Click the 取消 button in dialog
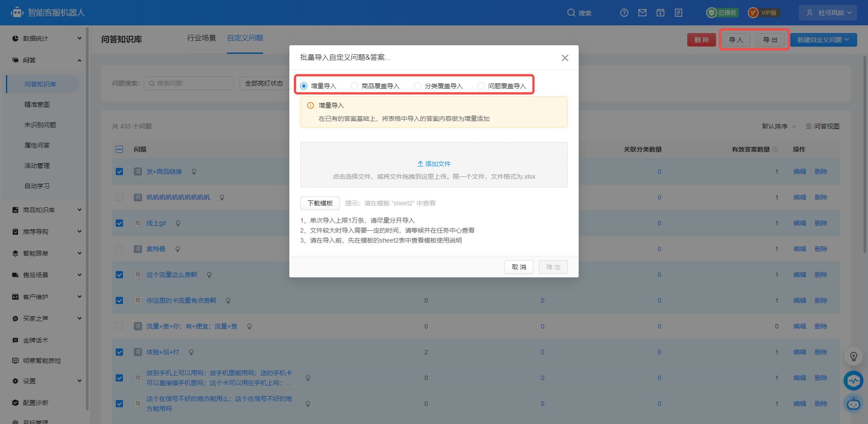Viewport: 868px width, 424px height. pyautogui.click(x=519, y=267)
